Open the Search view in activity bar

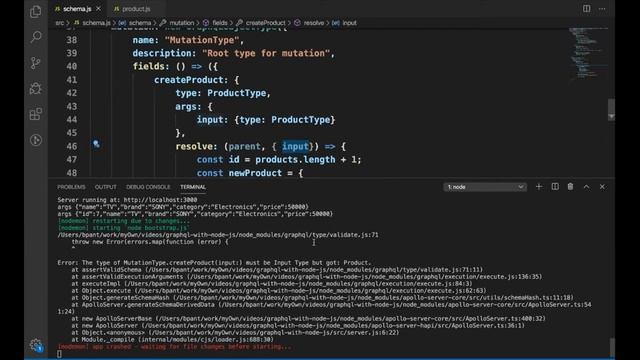click(36, 37)
